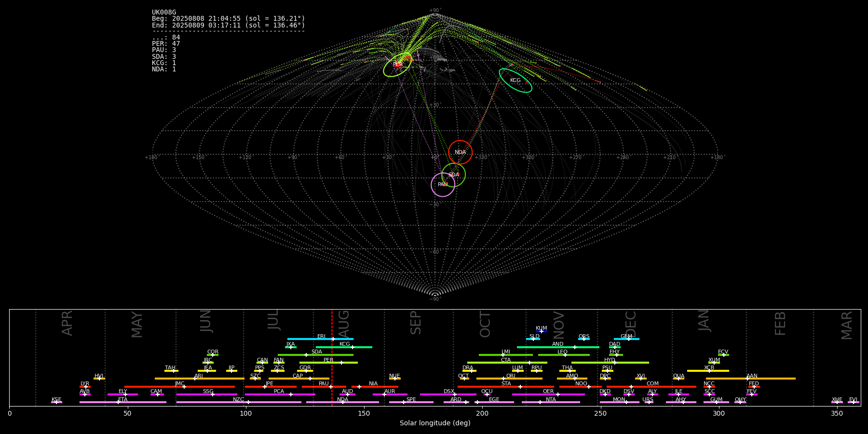Click the SEP month label
Viewport: 868px width, 434px height.
(416, 323)
